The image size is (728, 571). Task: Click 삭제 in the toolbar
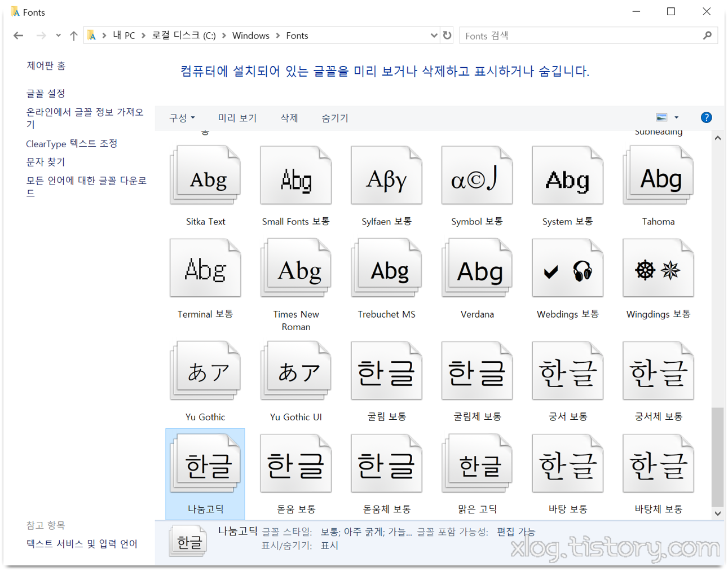click(289, 118)
